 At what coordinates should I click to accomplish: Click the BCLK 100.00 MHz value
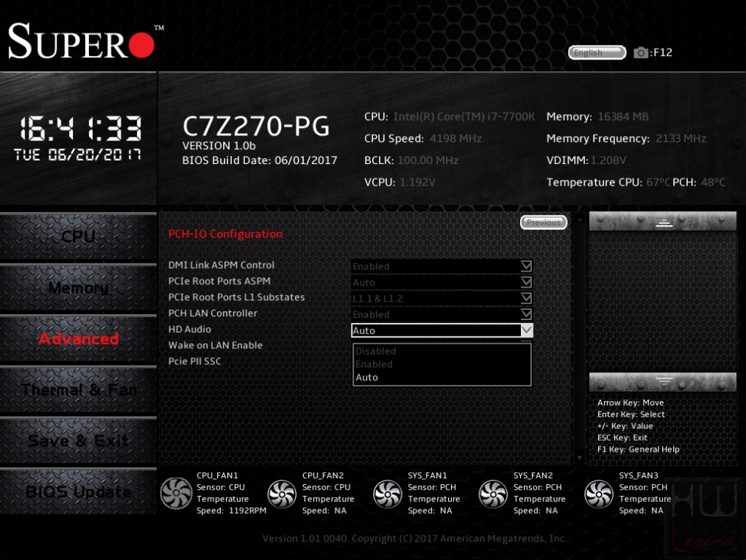[x=427, y=160]
